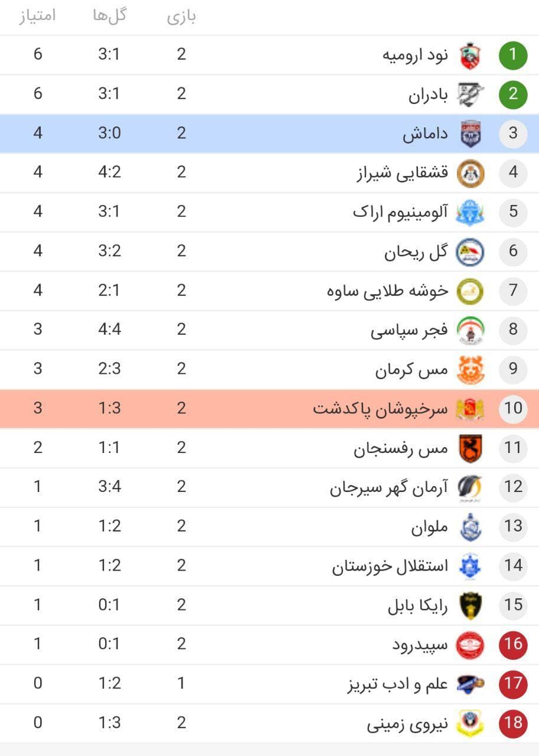Sort table by امتیاز column header

38,16
